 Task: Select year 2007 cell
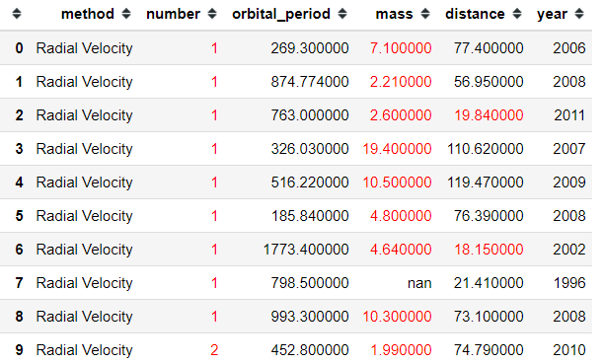[569, 148]
